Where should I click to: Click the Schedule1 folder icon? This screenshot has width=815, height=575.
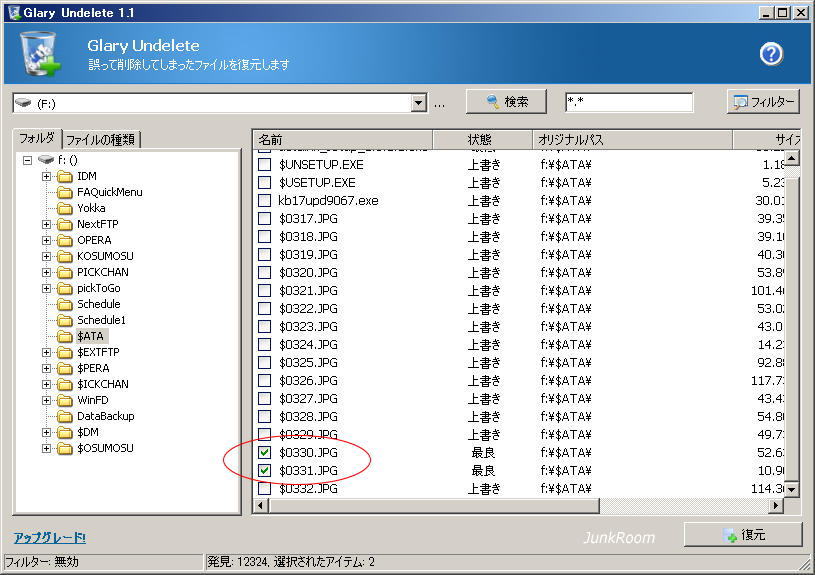(x=65, y=320)
